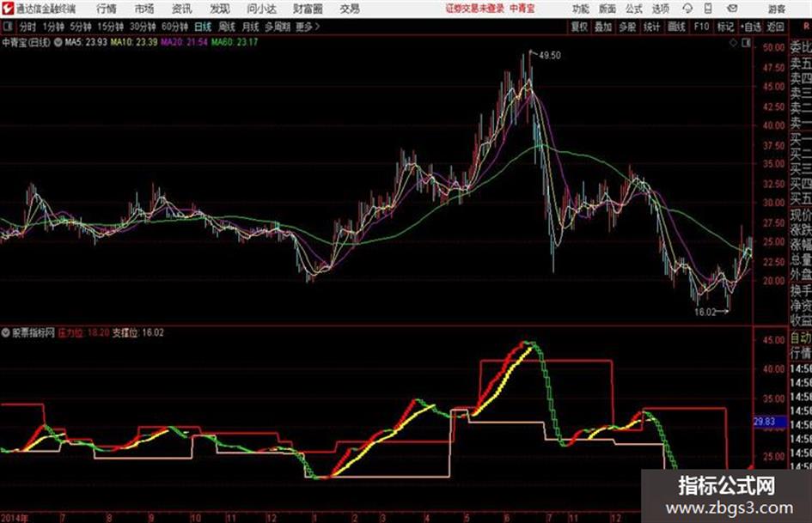Click the panel layout icon left of 分时
The width and height of the screenshot is (812, 523).
coord(8,27)
